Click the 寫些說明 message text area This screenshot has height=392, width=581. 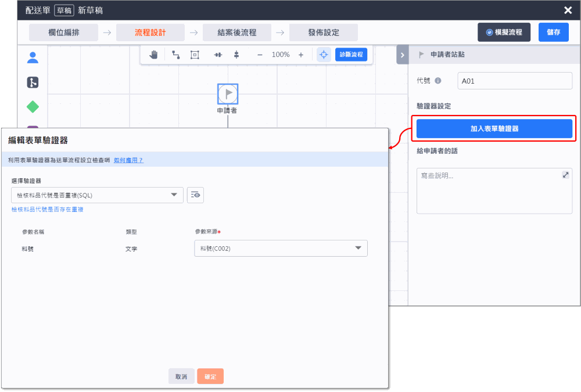(x=494, y=192)
